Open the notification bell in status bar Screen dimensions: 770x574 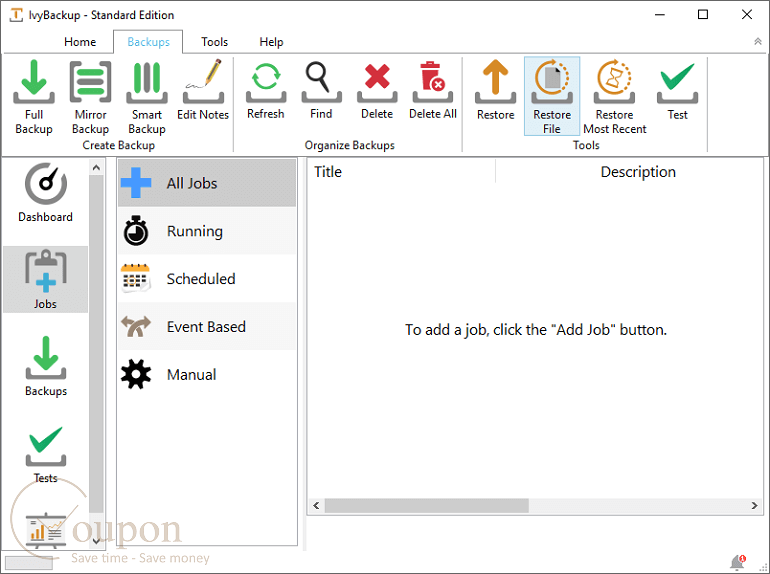click(x=737, y=562)
